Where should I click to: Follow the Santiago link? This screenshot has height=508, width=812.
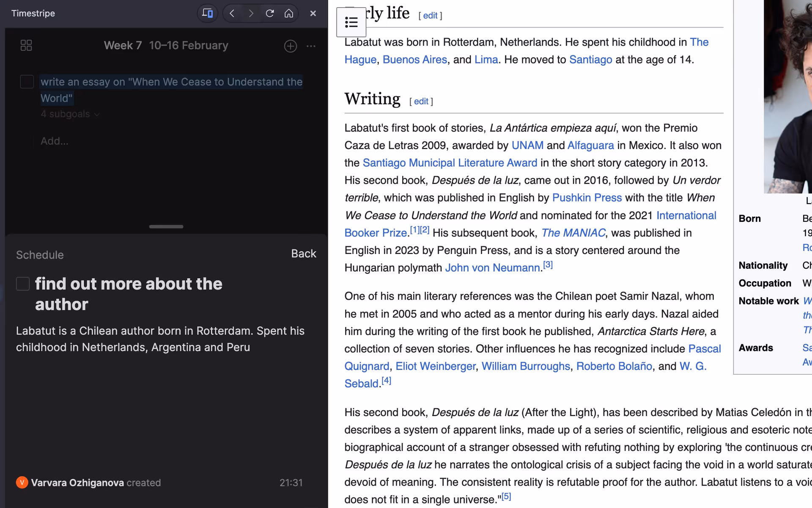click(591, 60)
